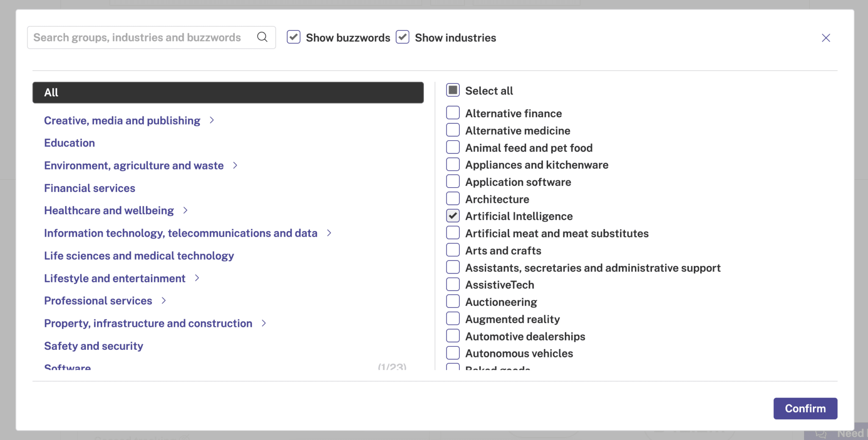This screenshot has width=868, height=440.
Task: Check the Application software box
Action: pos(453,182)
